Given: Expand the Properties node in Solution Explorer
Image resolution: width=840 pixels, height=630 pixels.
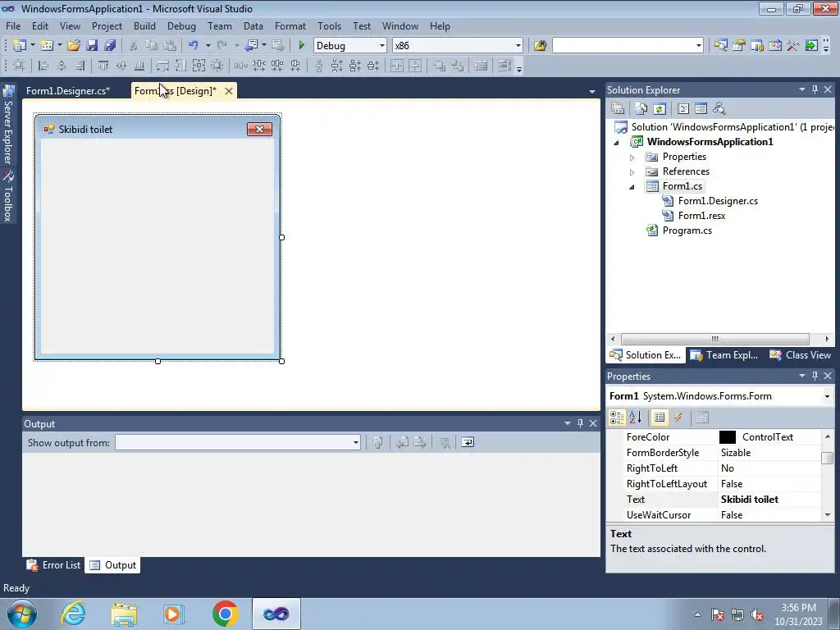Looking at the screenshot, I should point(632,157).
